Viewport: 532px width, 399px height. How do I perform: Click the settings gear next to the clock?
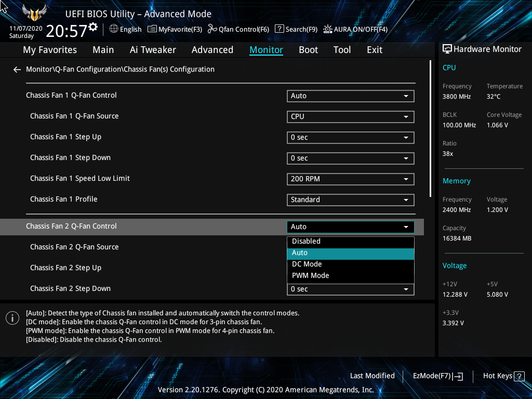[93, 27]
